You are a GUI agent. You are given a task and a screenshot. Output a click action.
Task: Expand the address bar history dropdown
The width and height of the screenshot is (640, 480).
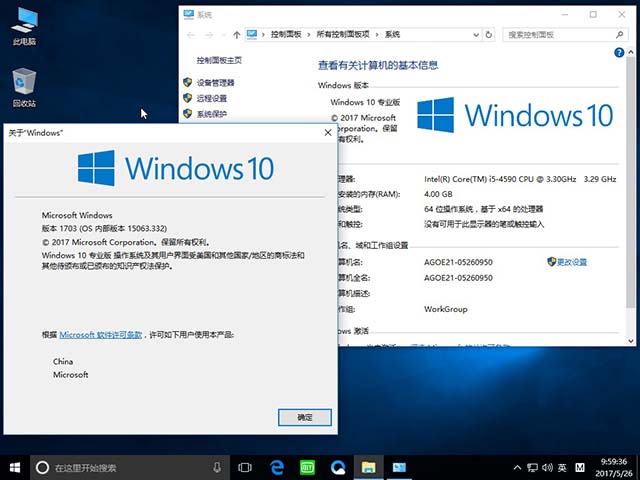click(x=476, y=35)
